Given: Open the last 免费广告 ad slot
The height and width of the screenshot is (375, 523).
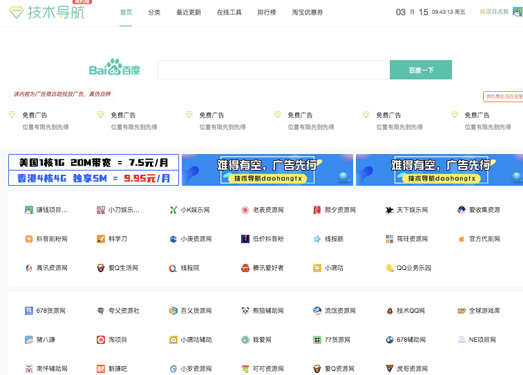Looking at the screenshot, I should coord(481,120).
